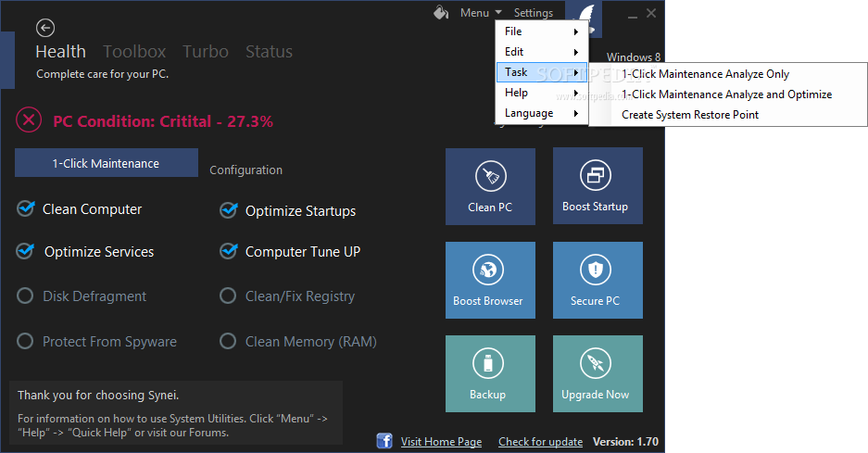
Task: Enable Clean/Fix Registry option
Action: tap(228, 296)
